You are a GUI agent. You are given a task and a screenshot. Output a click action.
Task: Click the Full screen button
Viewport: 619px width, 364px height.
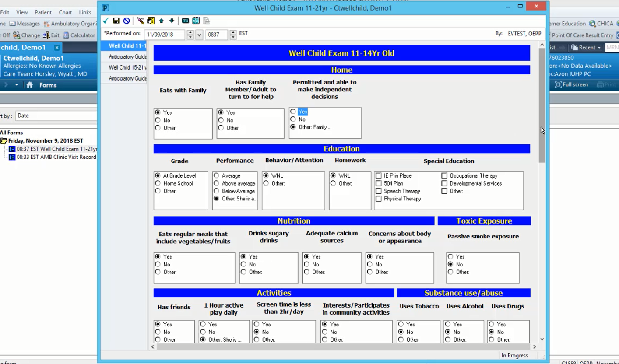(571, 84)
